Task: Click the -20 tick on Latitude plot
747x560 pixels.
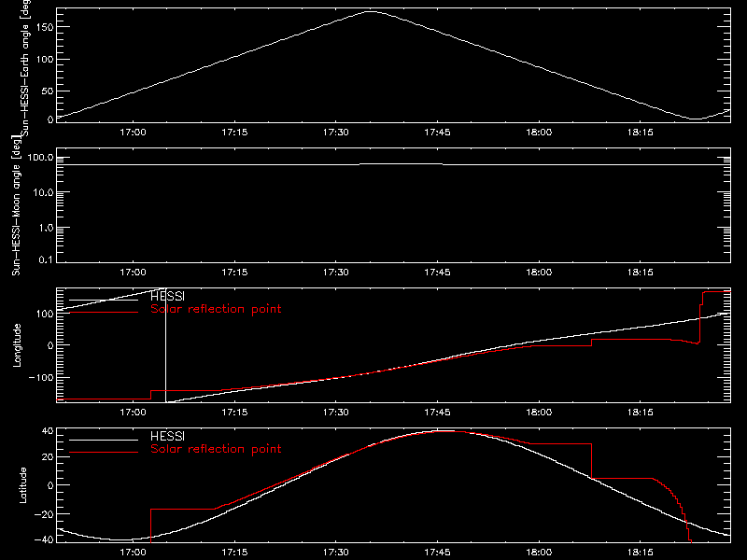Action: coord(44,514)
